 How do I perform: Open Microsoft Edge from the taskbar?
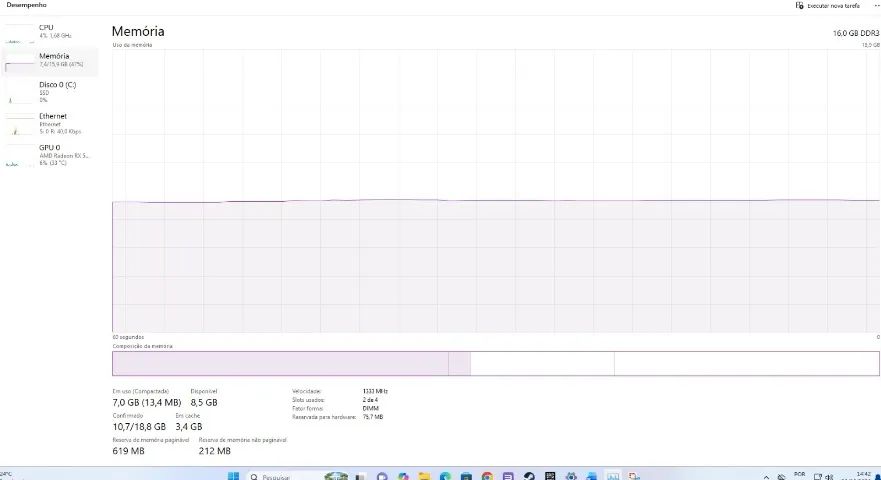click(x=445, y=477)
